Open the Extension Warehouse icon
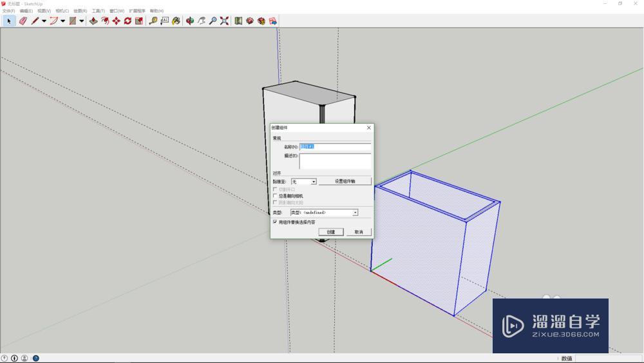 point(250,21)
